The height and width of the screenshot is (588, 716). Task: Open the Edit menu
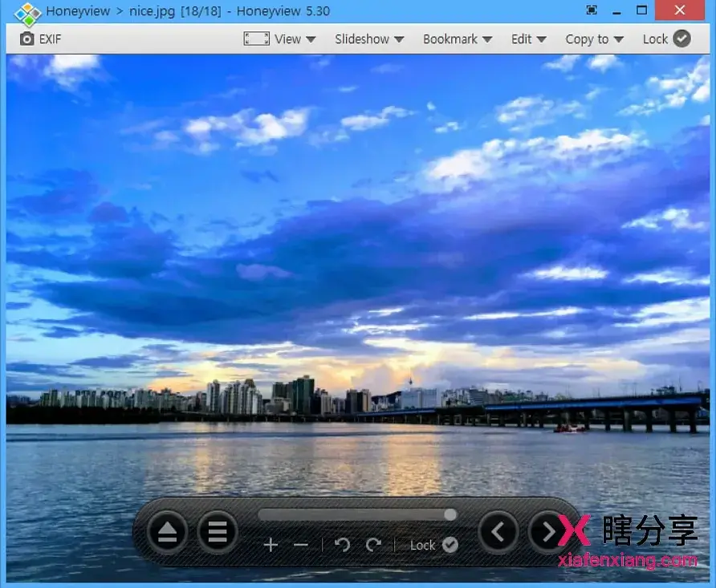[527, 39]
